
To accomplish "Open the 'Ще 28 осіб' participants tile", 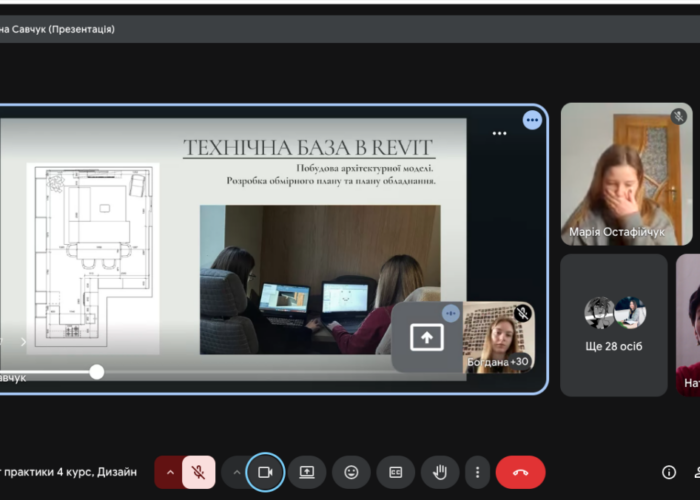I will pos(614,325).
